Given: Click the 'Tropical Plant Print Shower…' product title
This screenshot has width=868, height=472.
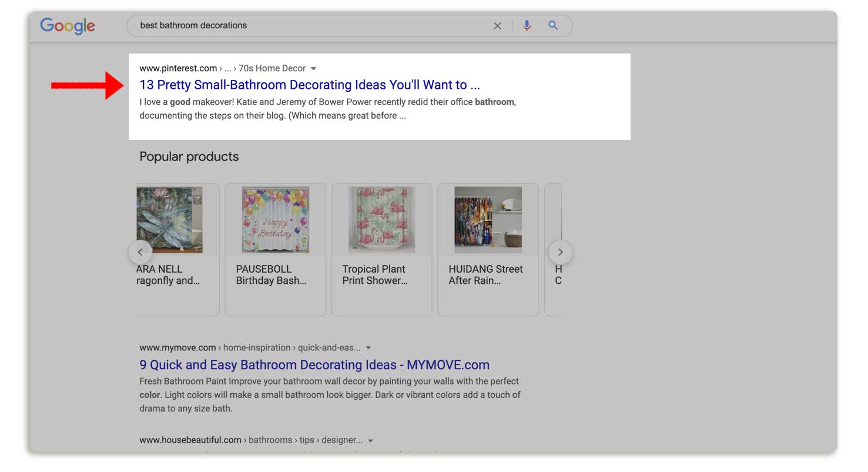Looking at the screenshot, I should (x=375, y=275).
